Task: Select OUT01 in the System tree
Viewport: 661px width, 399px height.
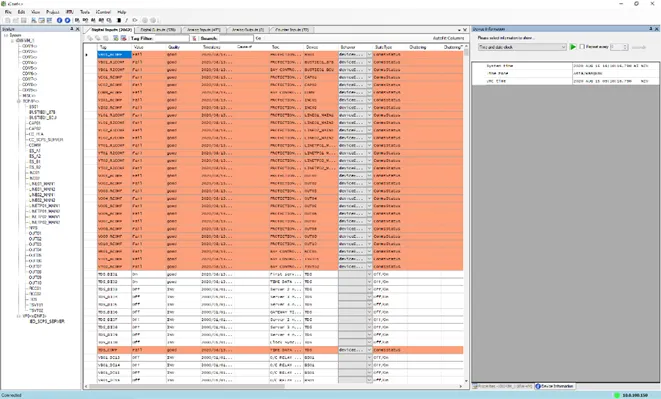Action: [x=35, y=233]
